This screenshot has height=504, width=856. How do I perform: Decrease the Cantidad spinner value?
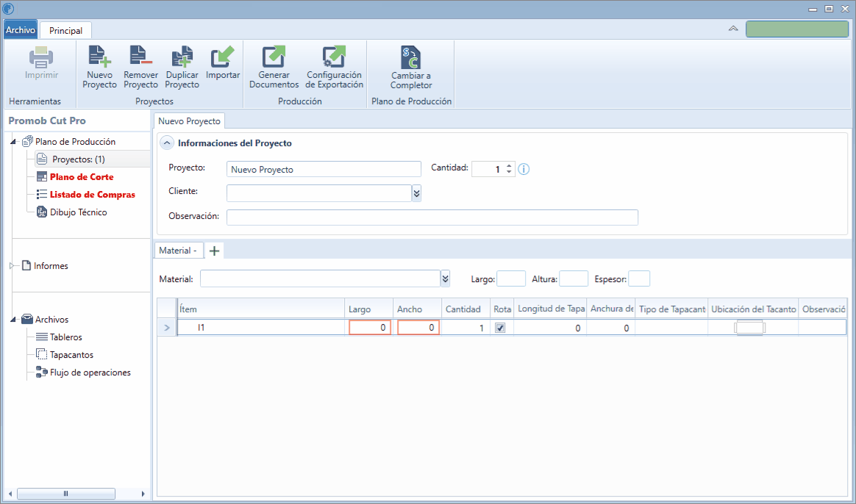tap(509, 173)
